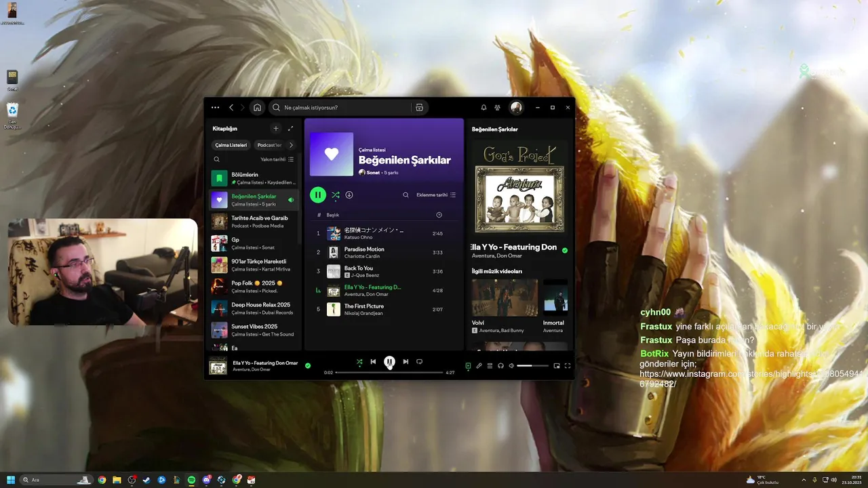This screenshot has width=868, height=488.
Task: Open the Sunset Vibes 2025 playlist
Action: tap(254, 330)
